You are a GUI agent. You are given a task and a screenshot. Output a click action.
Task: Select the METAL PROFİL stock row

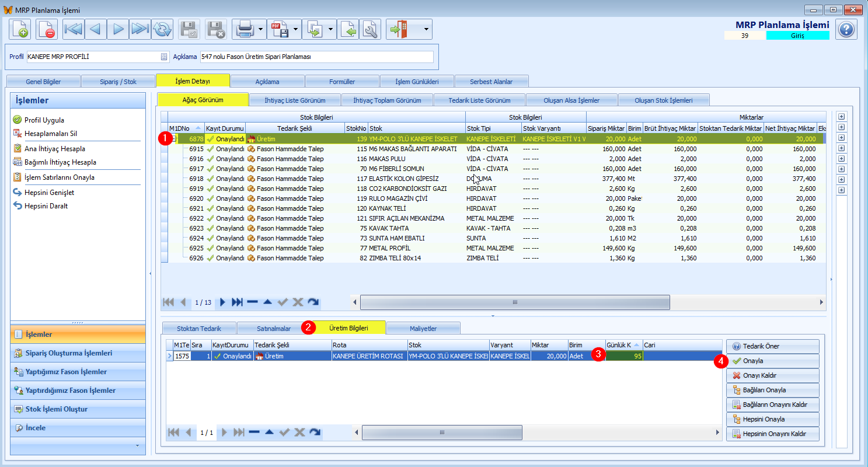click(x=493, y=248)
